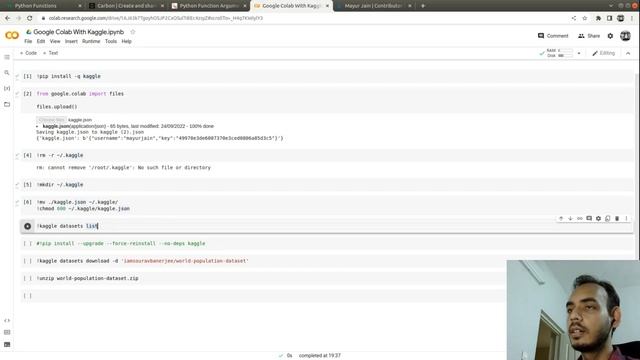
Task: Click the Colab CO logo
Action: click(12, 36)
